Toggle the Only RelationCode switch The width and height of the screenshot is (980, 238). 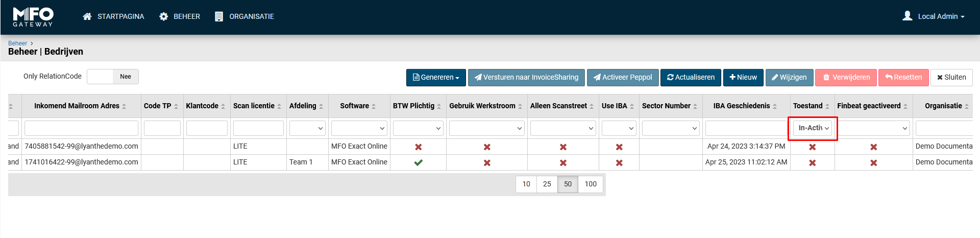pyautogui.click(x=113, y=77)
